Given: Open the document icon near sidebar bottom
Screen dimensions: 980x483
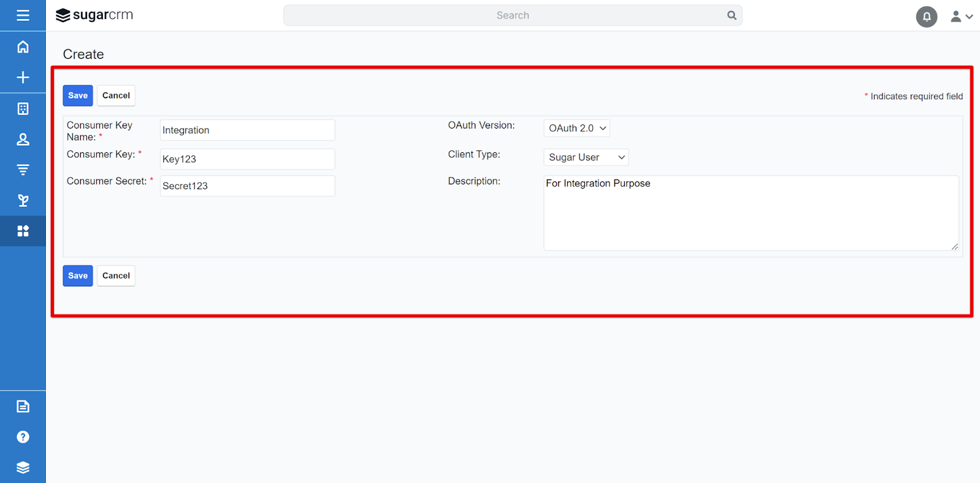Looking at the screenshot, I should click(x=23, y=406).
